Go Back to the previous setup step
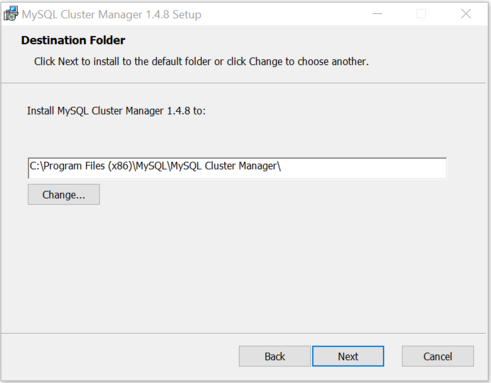Screen dimensions: 491x383 (275, 356)
